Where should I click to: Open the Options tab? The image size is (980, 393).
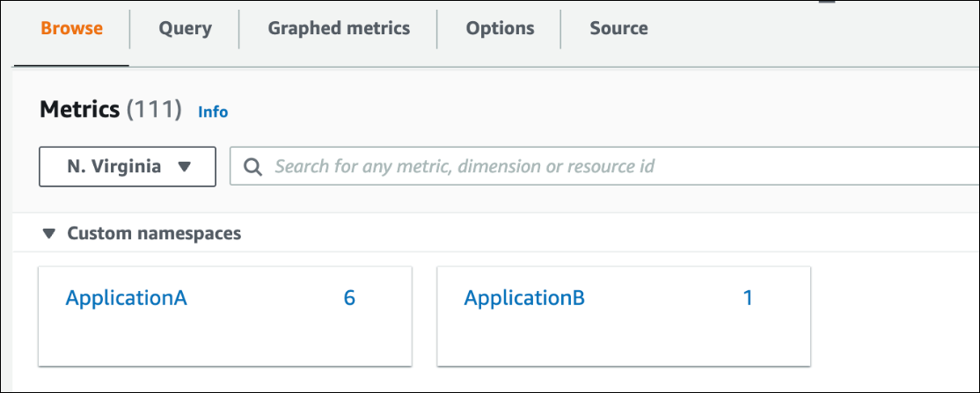[500, 28]
